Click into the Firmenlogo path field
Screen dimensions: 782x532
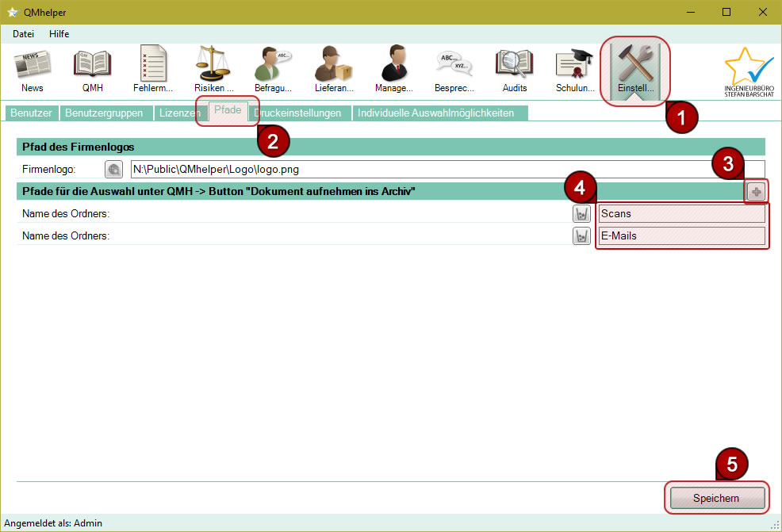[x=444, y=169]
